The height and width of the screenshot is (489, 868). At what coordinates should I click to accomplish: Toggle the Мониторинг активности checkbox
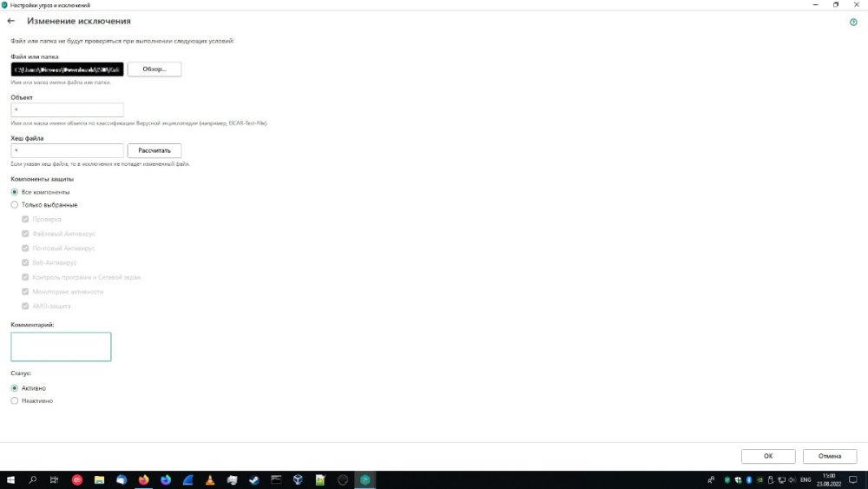pyautogui.click(x=25, y=291)
